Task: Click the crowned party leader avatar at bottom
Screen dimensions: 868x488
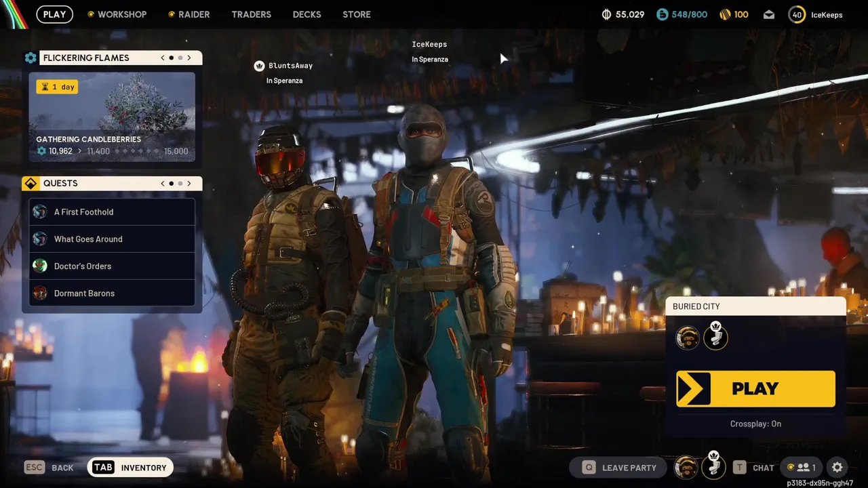Action: pyautogui.click(x=713, y=465)
